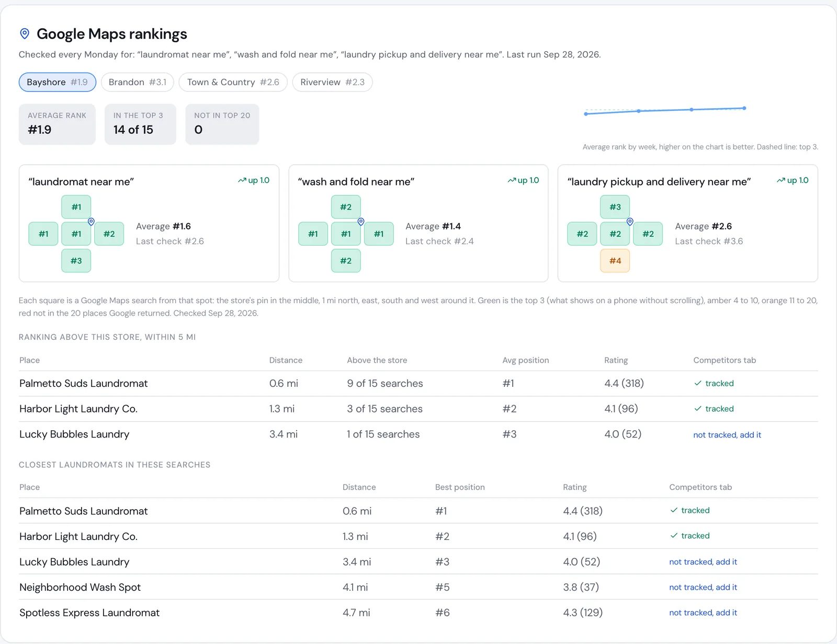Click the #2 east square in laundromat near me grid
The width and height of the screenshot is (837, 644).
(109, 234)
